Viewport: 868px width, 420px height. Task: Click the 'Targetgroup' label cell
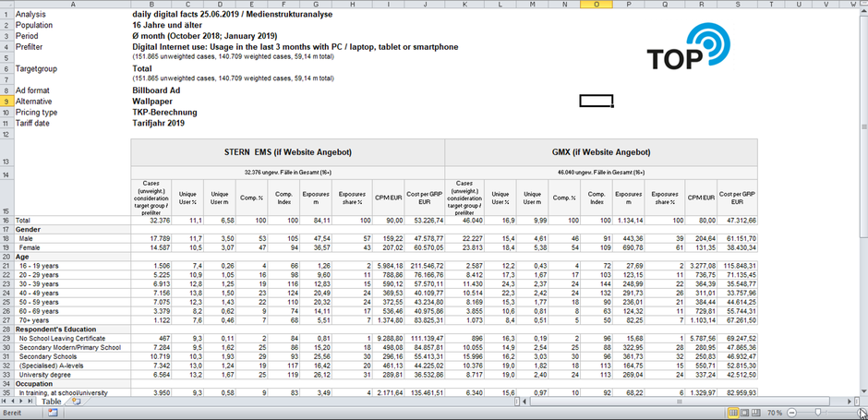coord(37,68)
